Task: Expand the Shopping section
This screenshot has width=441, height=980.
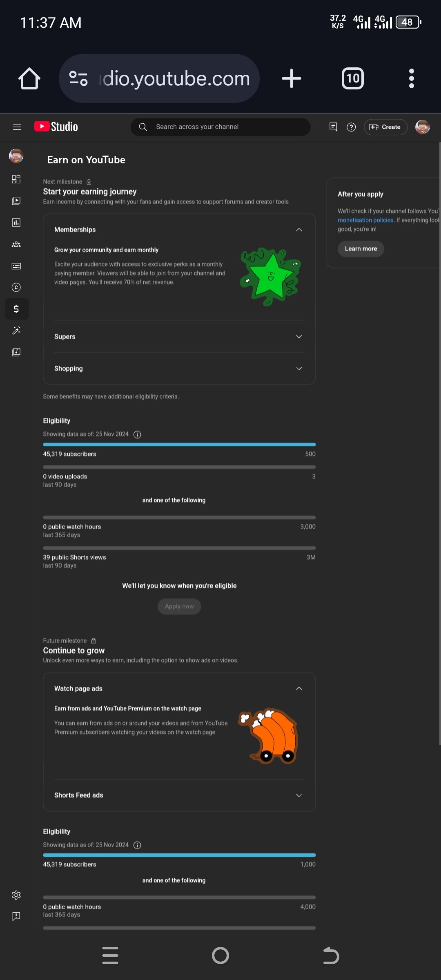Action: click(299, 368)
